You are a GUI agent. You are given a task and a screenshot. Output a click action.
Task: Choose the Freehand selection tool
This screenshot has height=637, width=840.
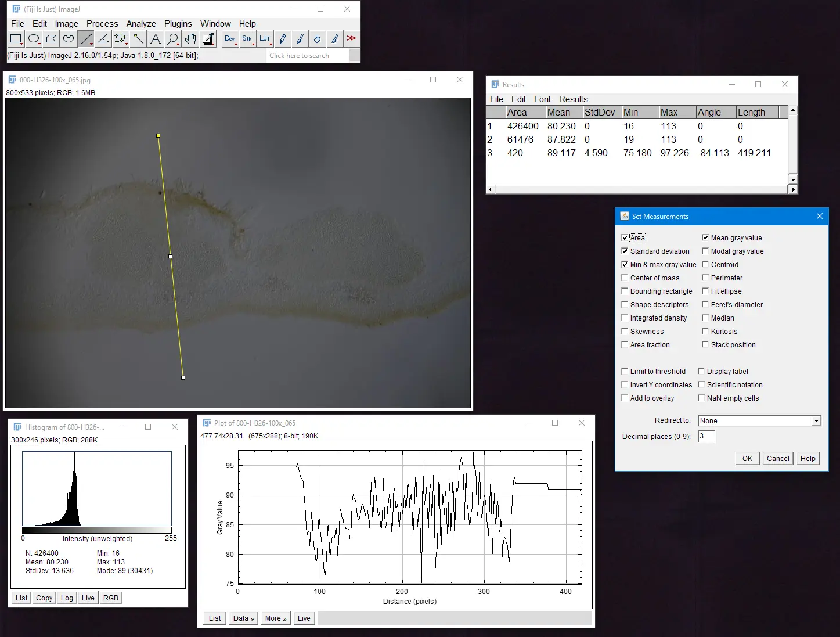point(69,39)
